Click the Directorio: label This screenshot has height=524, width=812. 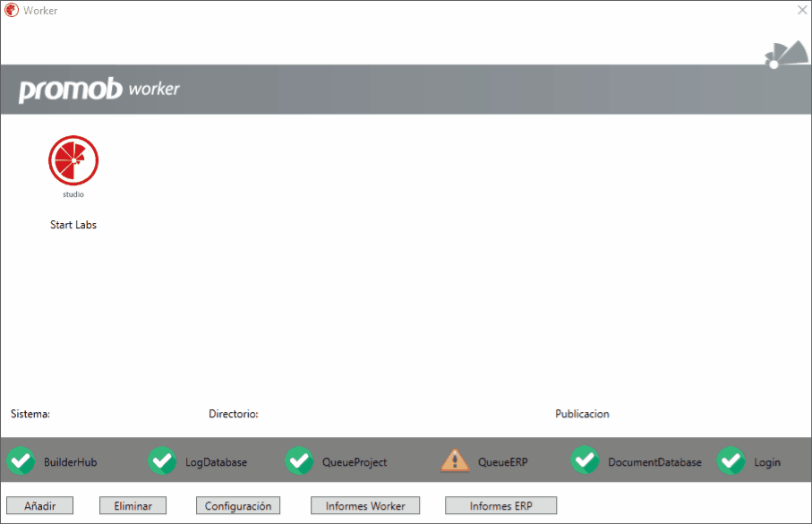tap(234, 414)
